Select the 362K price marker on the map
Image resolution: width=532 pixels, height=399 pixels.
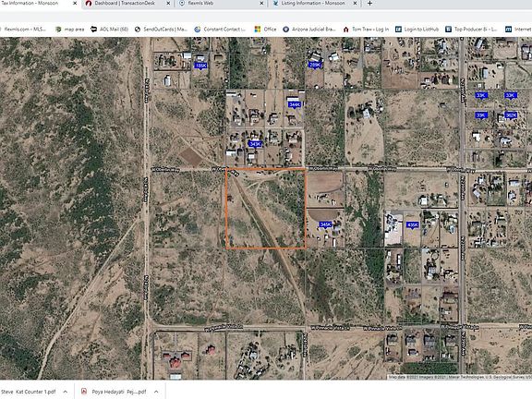(511, 115)
